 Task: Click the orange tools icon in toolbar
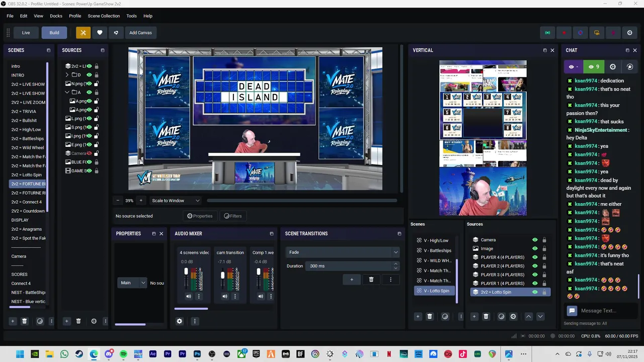(x=83, y=33)
